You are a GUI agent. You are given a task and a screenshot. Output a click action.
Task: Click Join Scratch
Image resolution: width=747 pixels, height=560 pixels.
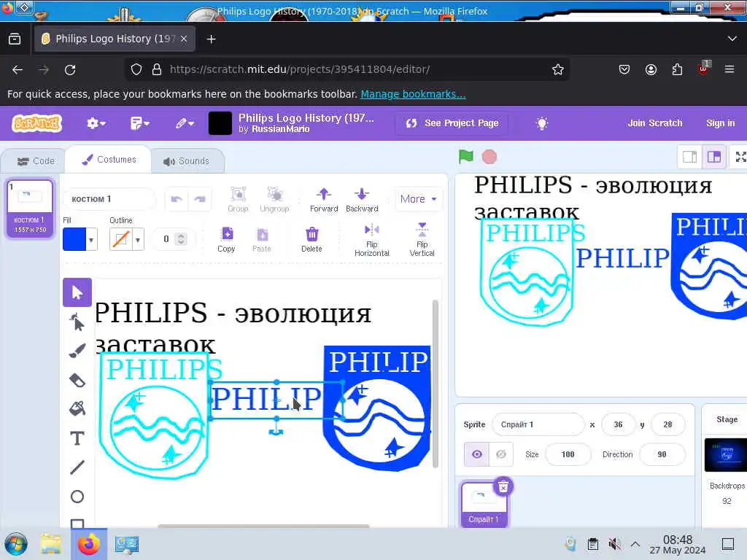(655, 122)
